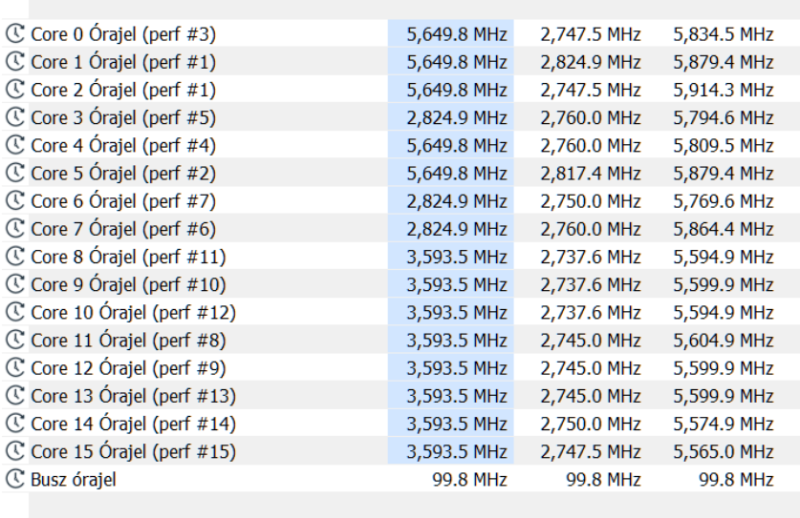The width and height of the screenshot is (800, 518).
Task: Click Core 15 maximum value 5,565.0 MHz
Action: [x=723, y=452]
